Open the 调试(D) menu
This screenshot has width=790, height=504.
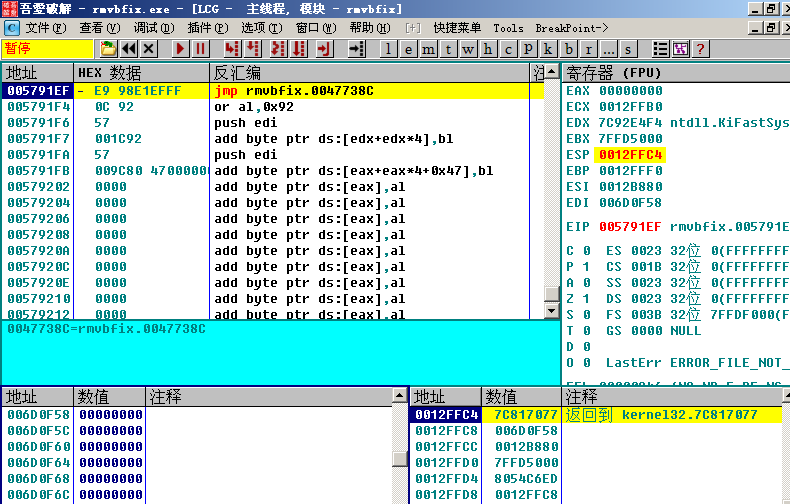tap(154, 28)
